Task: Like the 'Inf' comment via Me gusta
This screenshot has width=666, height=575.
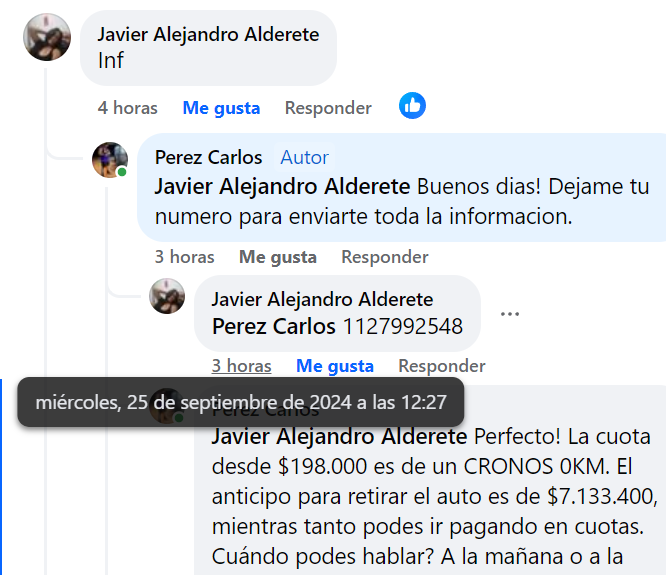Action: pyautogui.click(x=221, y=108)
